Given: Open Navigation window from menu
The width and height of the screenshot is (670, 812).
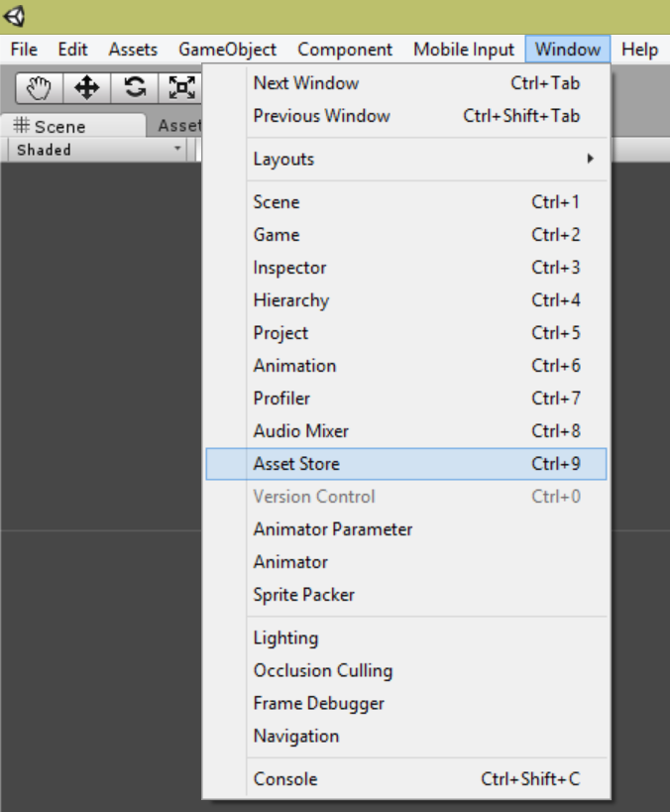Looking at the screenshot, I should click(x=406, y=736).
